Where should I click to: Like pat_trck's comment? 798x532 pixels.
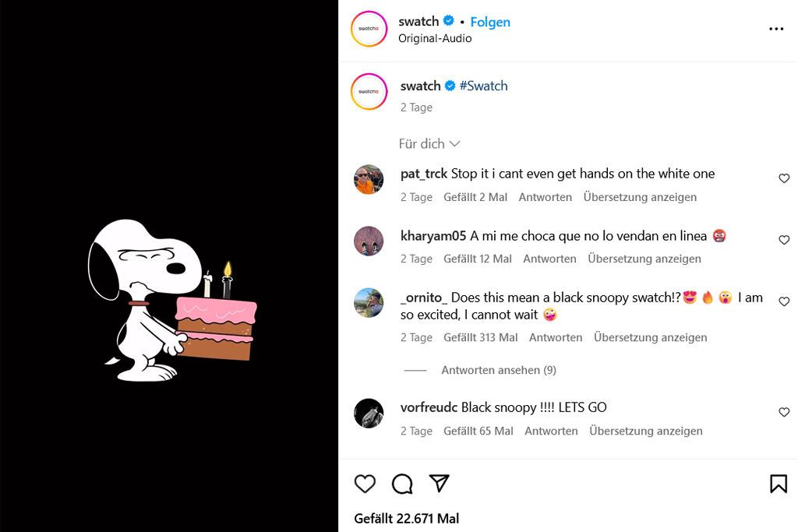784,178
